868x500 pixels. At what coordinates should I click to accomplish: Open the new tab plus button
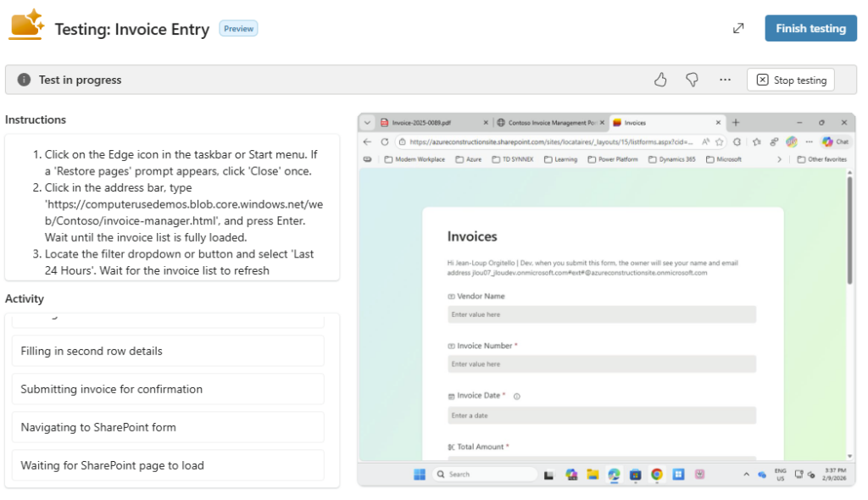pyautogui.click(x=736, y=122)
